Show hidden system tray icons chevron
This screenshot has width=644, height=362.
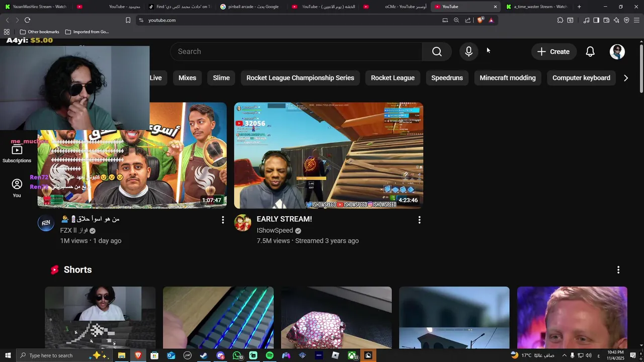click(564, 355)
